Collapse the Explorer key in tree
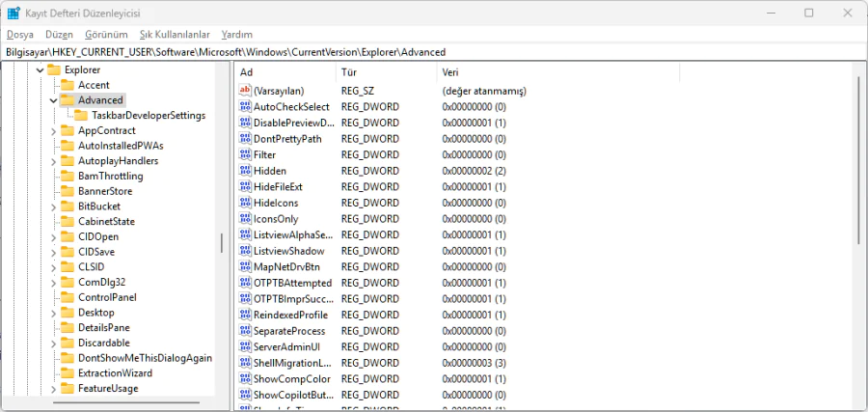This screenshot has height=412, width=868. pyautogui.click(x=40, y=70)
